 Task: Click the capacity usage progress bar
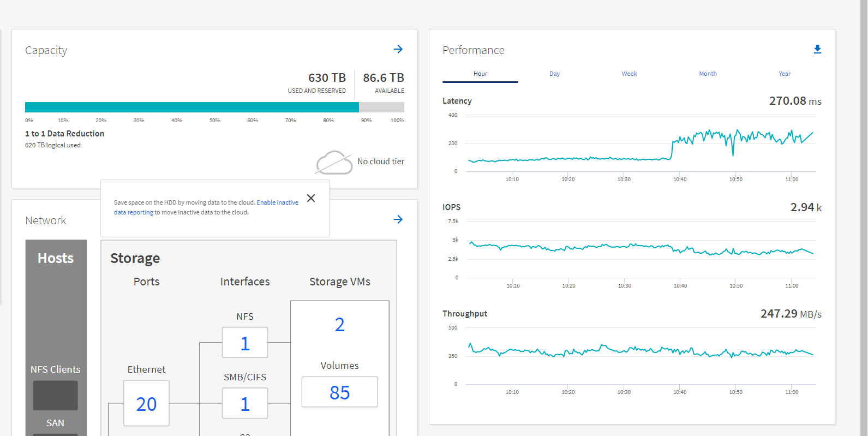(x=214, y=107)
